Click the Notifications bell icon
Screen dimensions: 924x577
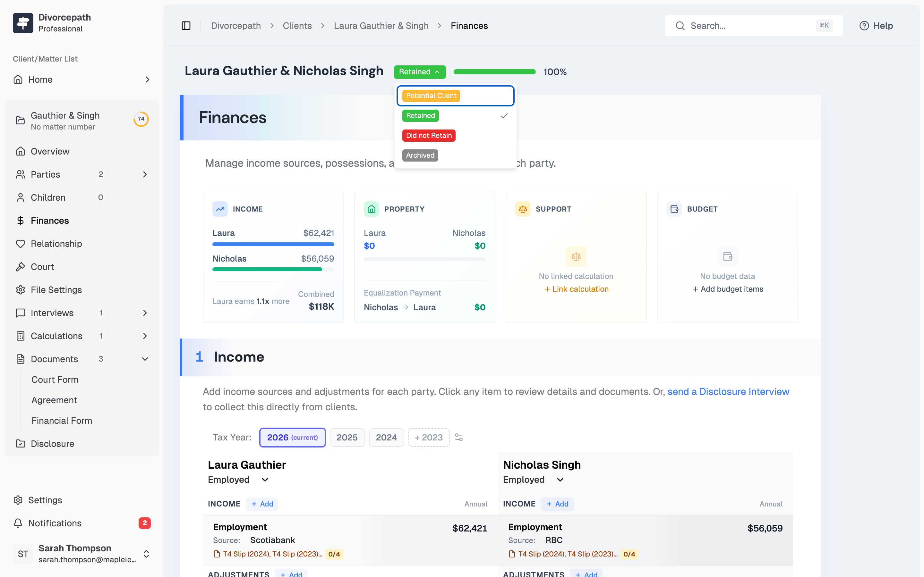click(x=19, y=523)
